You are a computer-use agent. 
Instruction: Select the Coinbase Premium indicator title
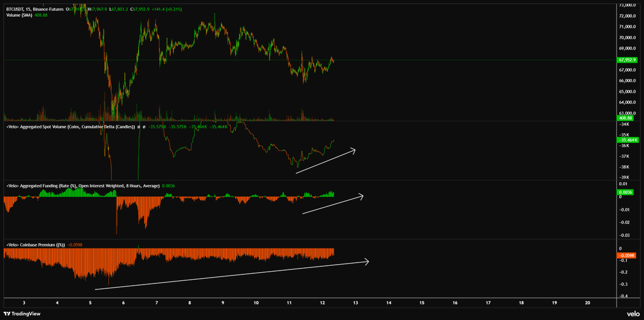pyautogui.click(x=35, y=245)
